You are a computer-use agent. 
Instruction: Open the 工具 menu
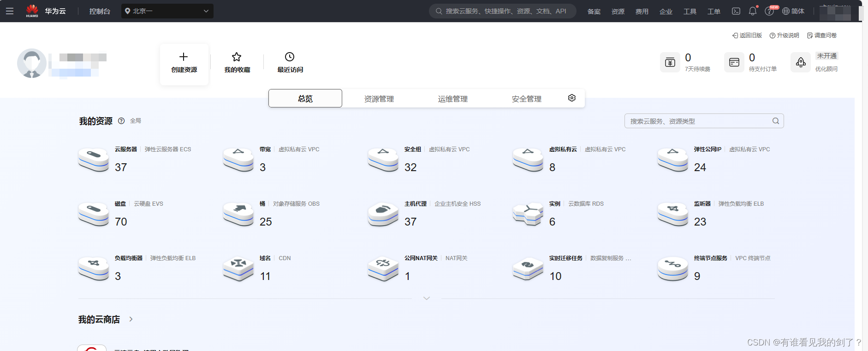690,12
